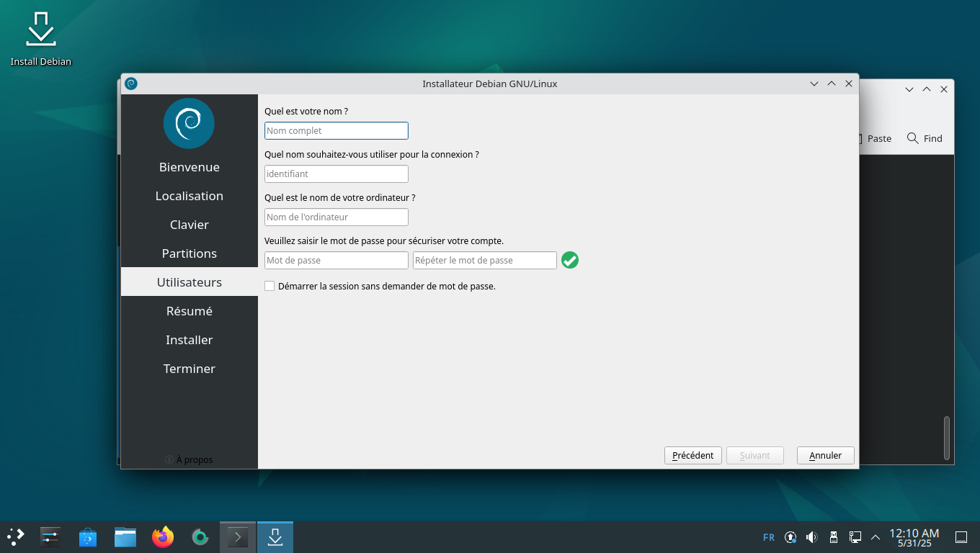The height and width of the screenshot is (553, 980).
Task: Enable login without asking for password checkbox
Action: click(x=269, y=286)
